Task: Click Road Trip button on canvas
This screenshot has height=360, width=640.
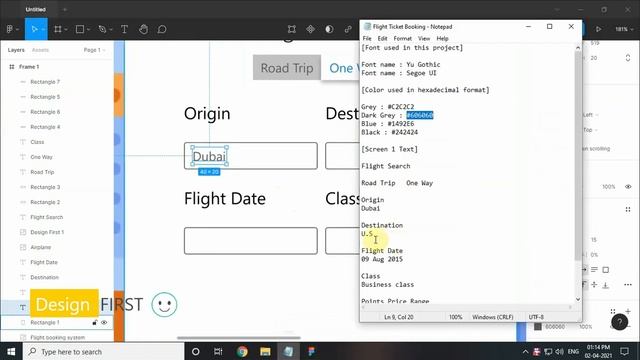Action: point(287,68)
